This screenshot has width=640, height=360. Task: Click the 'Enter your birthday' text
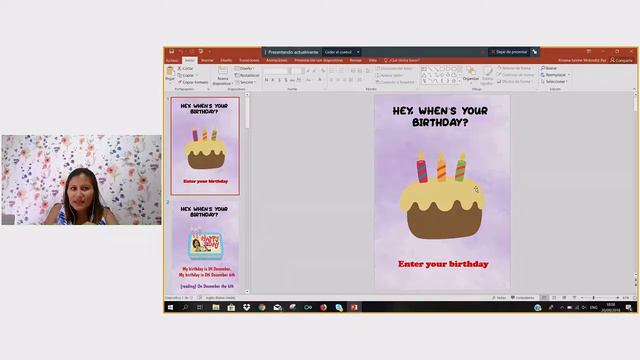point(443,264)
